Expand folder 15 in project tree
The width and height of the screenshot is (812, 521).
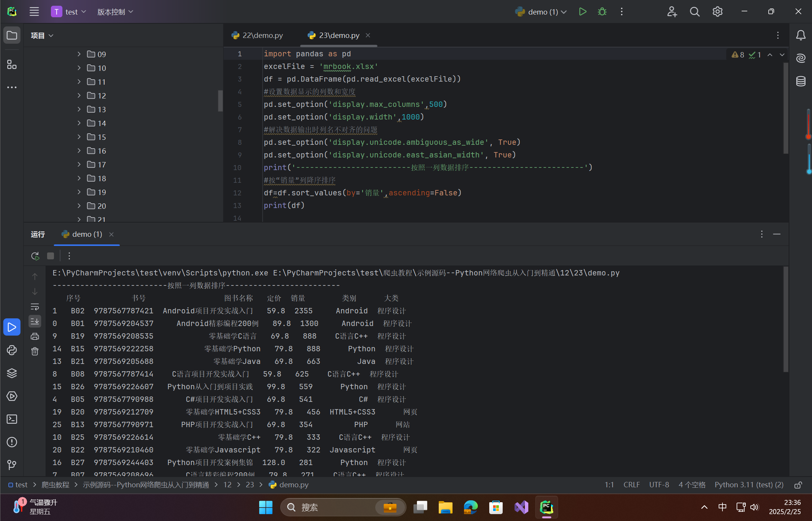point(79,137)
